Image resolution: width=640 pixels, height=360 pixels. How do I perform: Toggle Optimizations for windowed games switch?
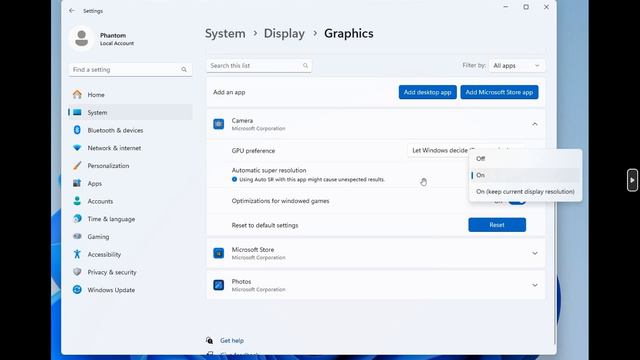click(517, 201)
